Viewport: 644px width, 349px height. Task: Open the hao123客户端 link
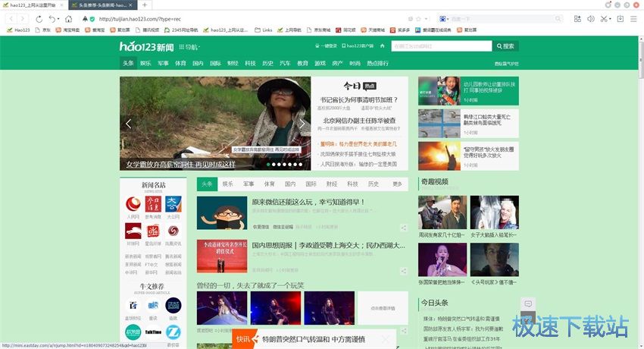(x=358, y=46)
